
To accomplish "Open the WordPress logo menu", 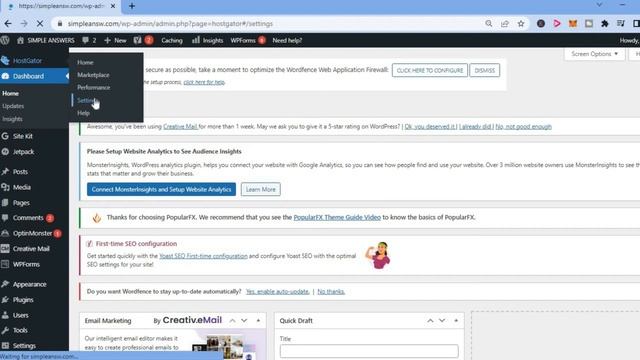I will point(5,40).
